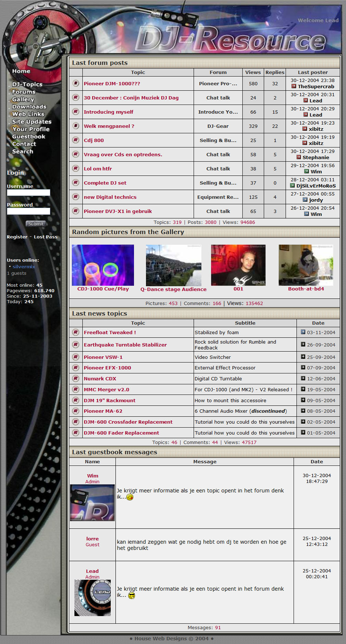346x644 pixels.
Task: Click the date arrow icon next to 03-11-2004
Action: click(x=303, y=332)
